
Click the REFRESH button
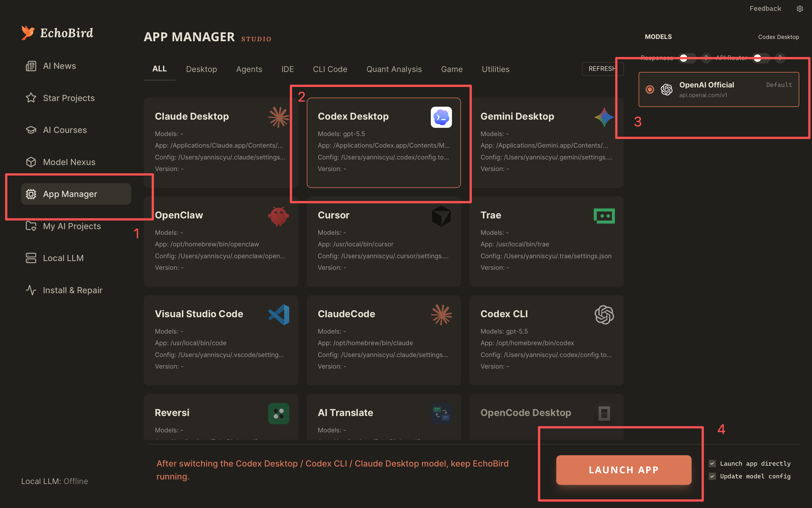click(x=602, y=69)
